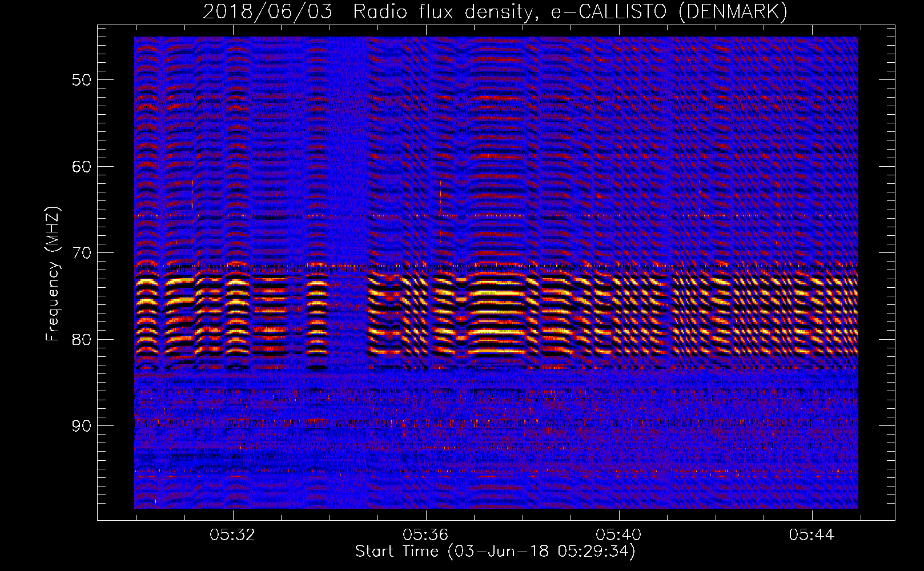The width and height of the screenshot is (924, 571).
Task: Select the 90 frequency tick label
Action: pyautogui.click(x=81, y=426)
